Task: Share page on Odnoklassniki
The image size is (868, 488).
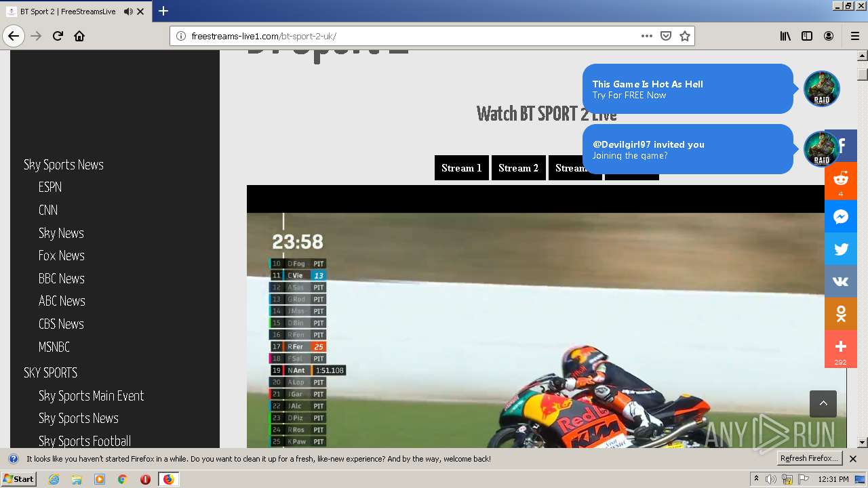Action: [x=841, y=314]
